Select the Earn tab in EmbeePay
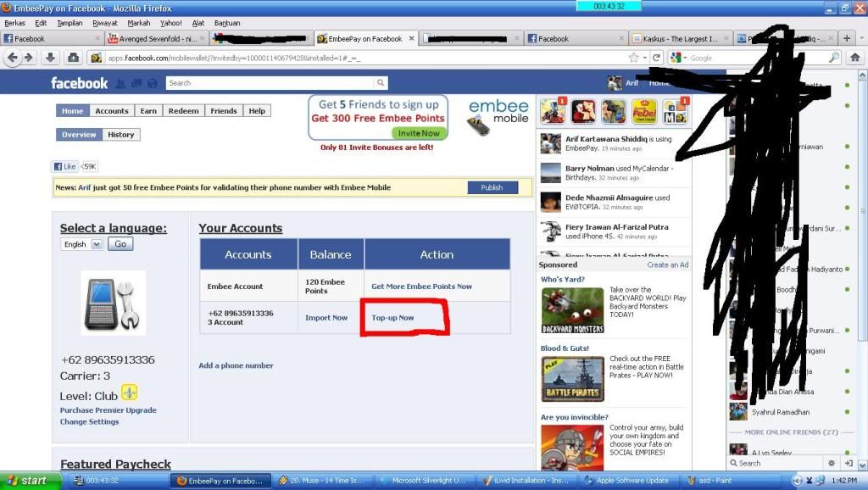 (148, 111)
